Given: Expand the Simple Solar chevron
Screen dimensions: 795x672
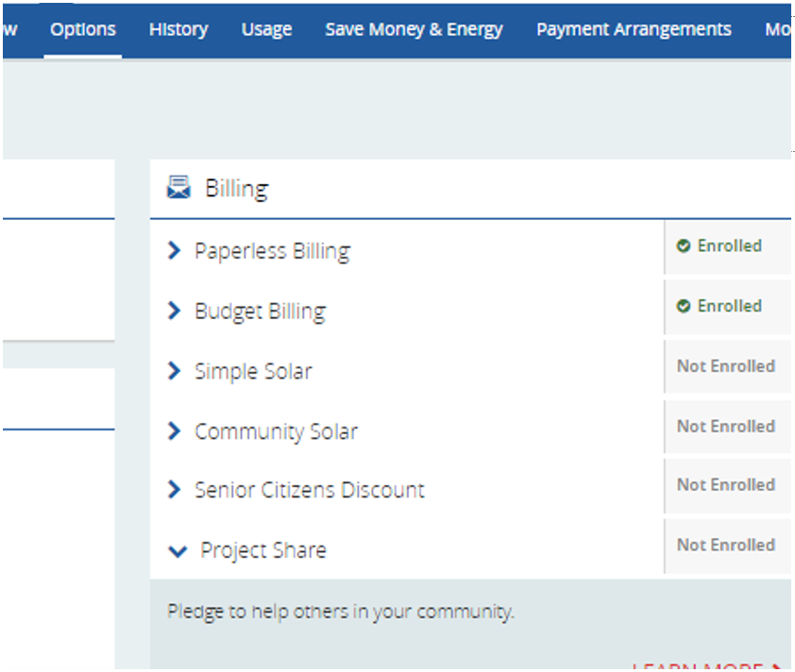Looking at the screenshot, I should pos(174,372).
